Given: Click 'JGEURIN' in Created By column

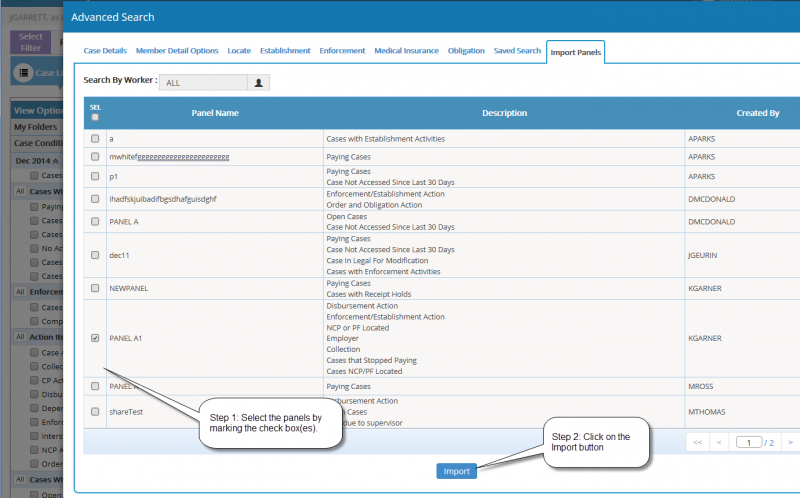Looking at the screenshot, I should [703, 255].
